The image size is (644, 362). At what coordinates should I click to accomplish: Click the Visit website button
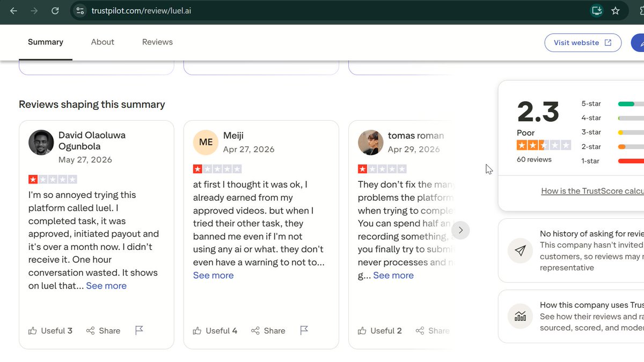583,43
